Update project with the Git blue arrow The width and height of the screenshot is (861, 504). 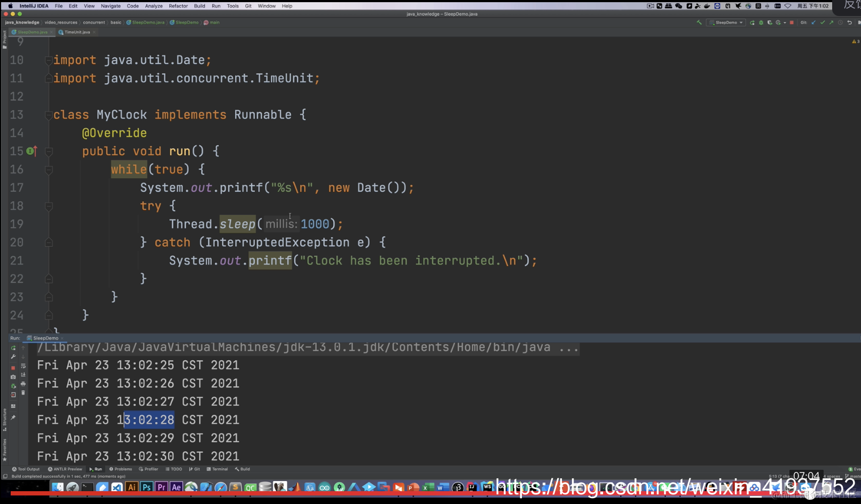coord(813,22)
